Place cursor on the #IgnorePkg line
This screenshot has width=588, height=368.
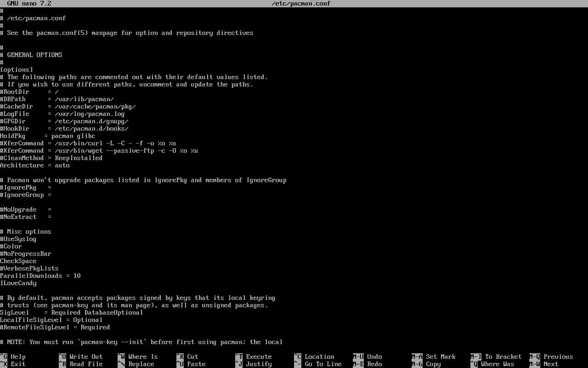point(26,187)
